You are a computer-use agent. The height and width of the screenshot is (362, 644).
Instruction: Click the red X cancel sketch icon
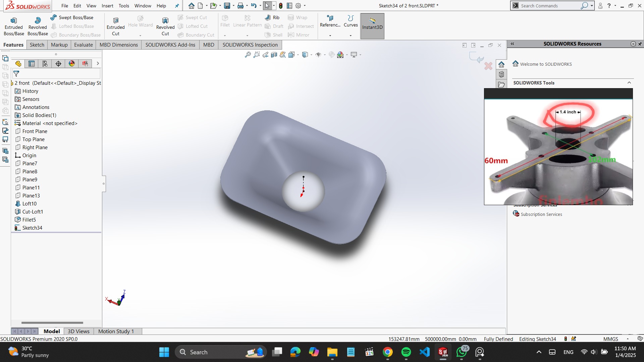pyautogui.click(x=488, y=66)
